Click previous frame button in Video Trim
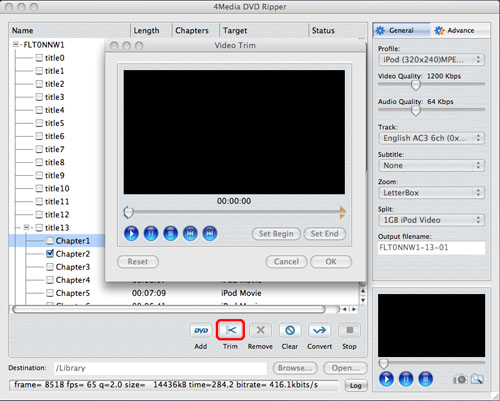 click(x=190, y=233)
